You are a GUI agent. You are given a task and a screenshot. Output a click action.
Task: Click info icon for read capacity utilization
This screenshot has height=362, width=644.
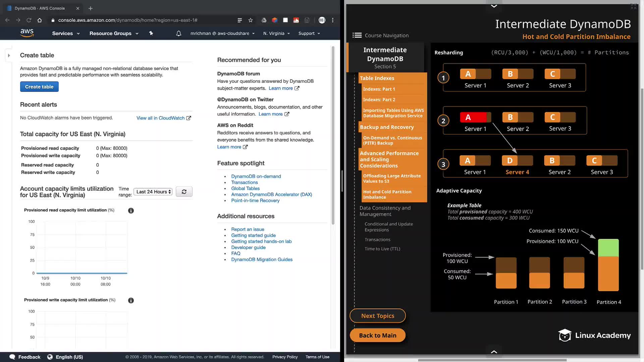coord(131,210)
